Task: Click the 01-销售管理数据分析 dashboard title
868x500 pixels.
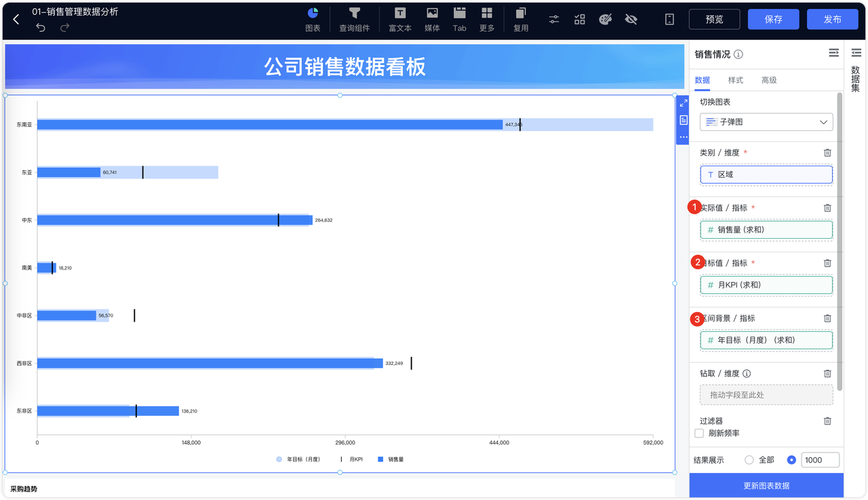Action: click(x=75, y=12)
